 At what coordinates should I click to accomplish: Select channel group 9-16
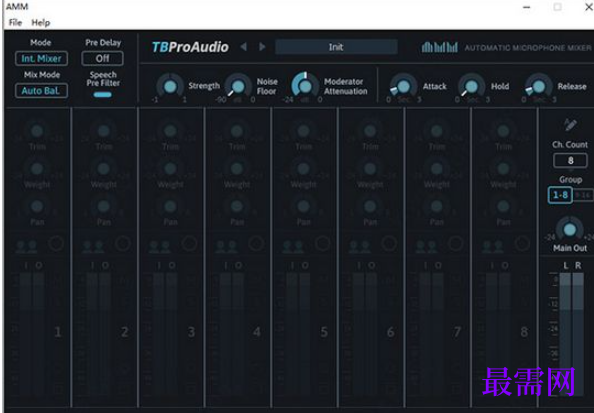click(583, 195)
